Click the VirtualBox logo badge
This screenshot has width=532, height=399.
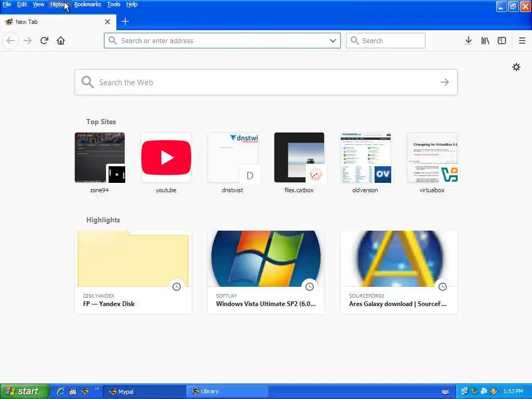click(x=449, y=175)
